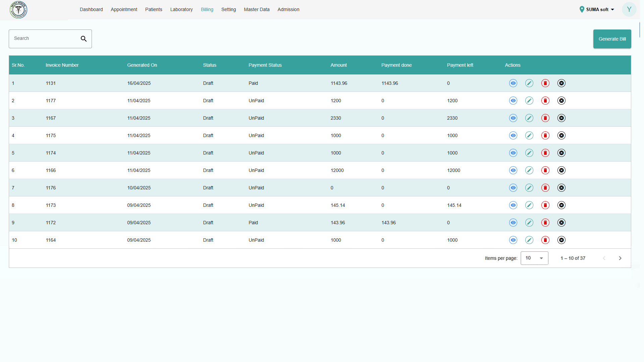Click the search magnifier icon
This screenshot has height=362, width=644.
click(84, 39)
